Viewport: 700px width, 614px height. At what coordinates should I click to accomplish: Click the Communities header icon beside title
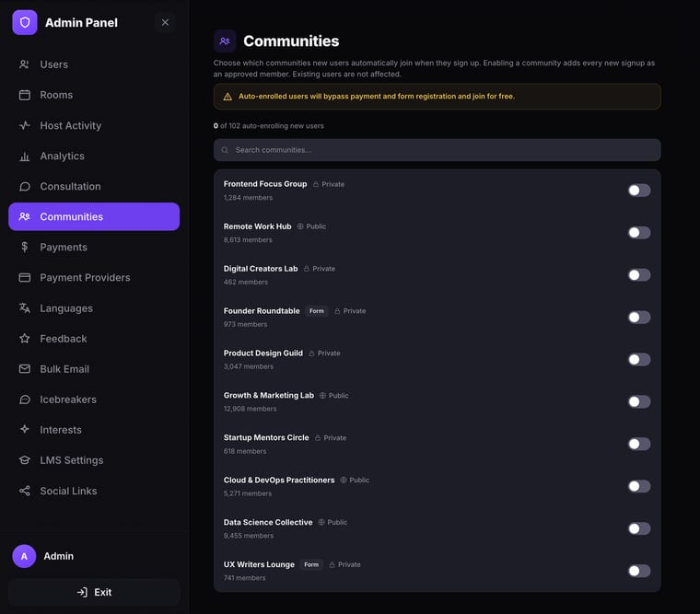[x=225, y=41]
